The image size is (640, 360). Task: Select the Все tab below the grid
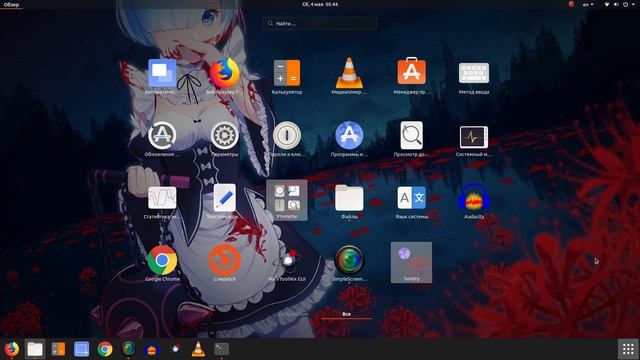click(x=347, y=314)
